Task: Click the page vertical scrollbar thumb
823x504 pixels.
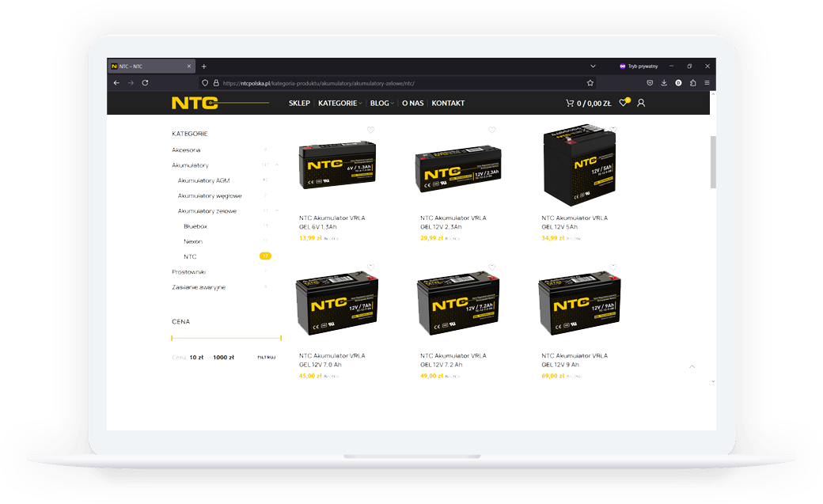Action: [x=713, y=161]
